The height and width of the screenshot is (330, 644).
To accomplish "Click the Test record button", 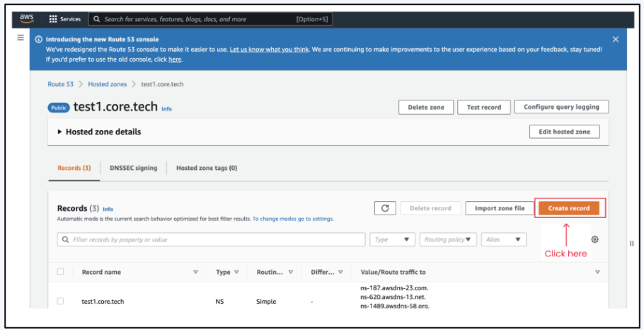I will coord(484,107).
